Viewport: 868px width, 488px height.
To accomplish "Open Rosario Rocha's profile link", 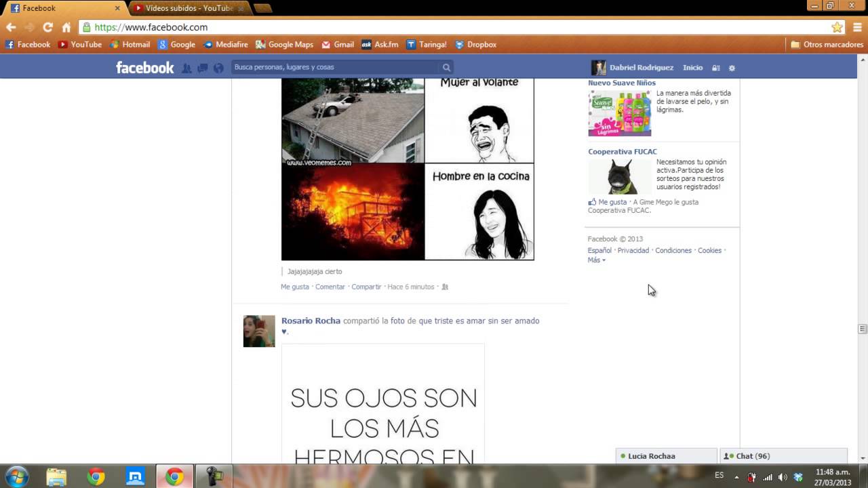I will 311,321.
